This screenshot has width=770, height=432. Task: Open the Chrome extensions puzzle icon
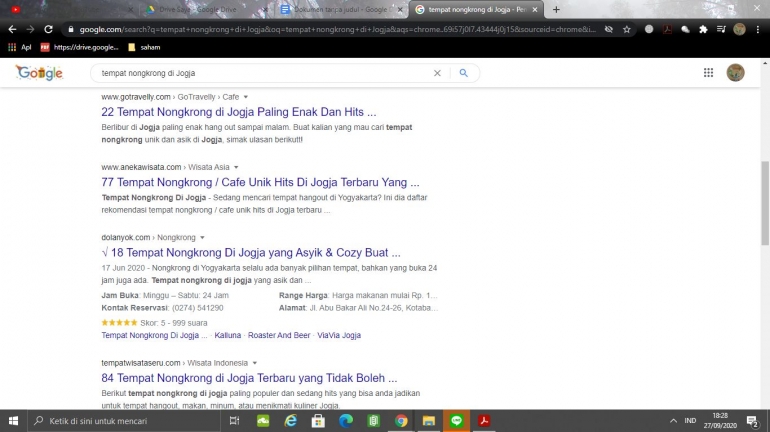(703, 29)
